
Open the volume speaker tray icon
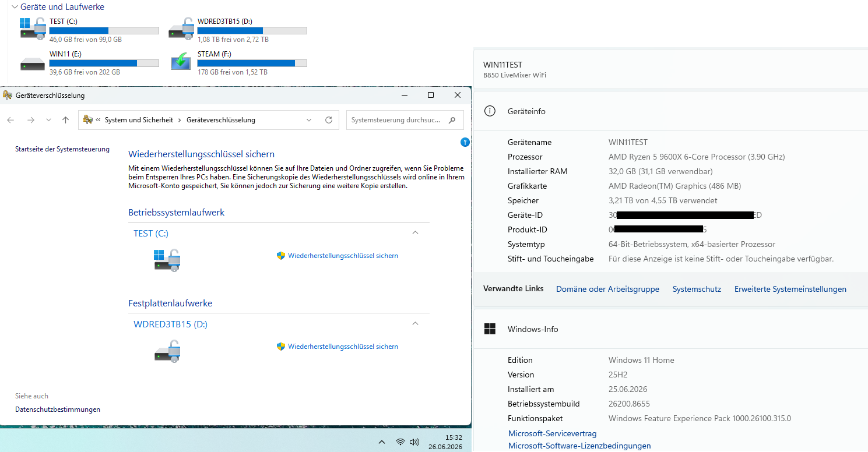[x=414, y=442]
